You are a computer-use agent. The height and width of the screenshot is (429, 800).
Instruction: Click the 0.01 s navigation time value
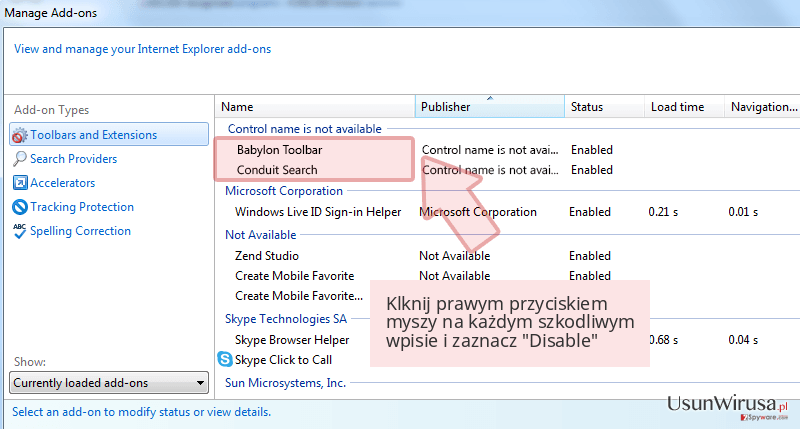(x=743, y=212)
